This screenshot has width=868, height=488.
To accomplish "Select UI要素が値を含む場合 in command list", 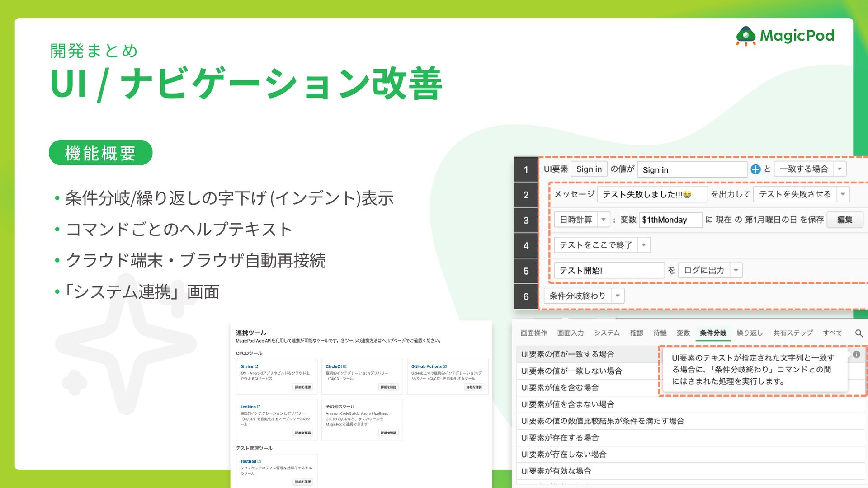I will 587,388.
